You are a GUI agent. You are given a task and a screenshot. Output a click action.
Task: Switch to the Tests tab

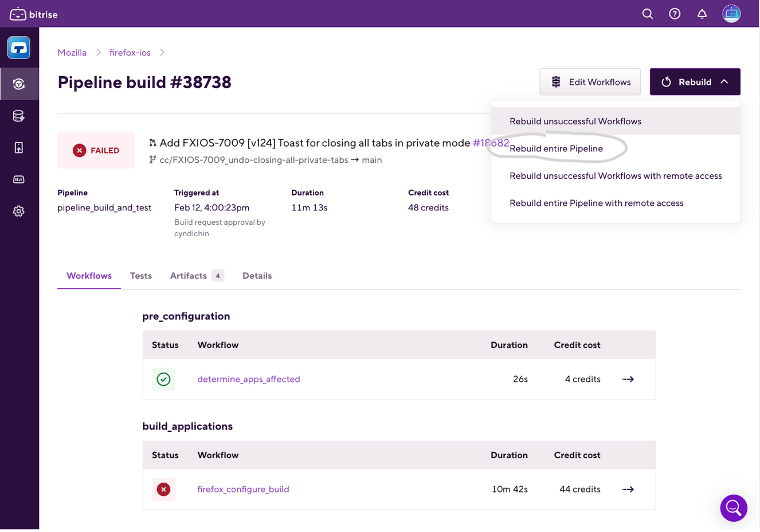[x=141, y=276]
